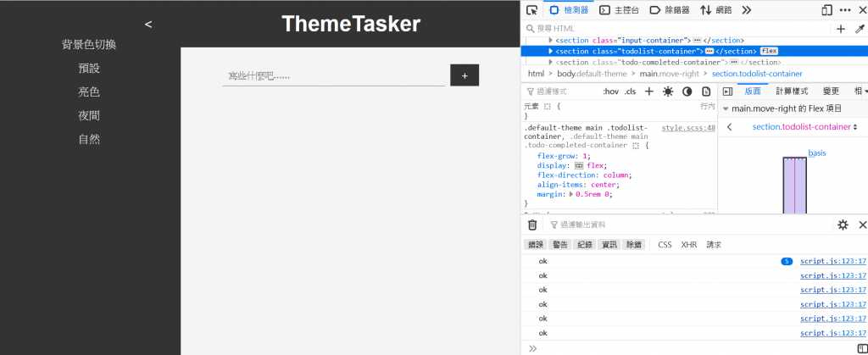Viewport: 868px width, 355px height.
Task: Focus the 寫些什麼吧 task input
Action: [333, 75]
